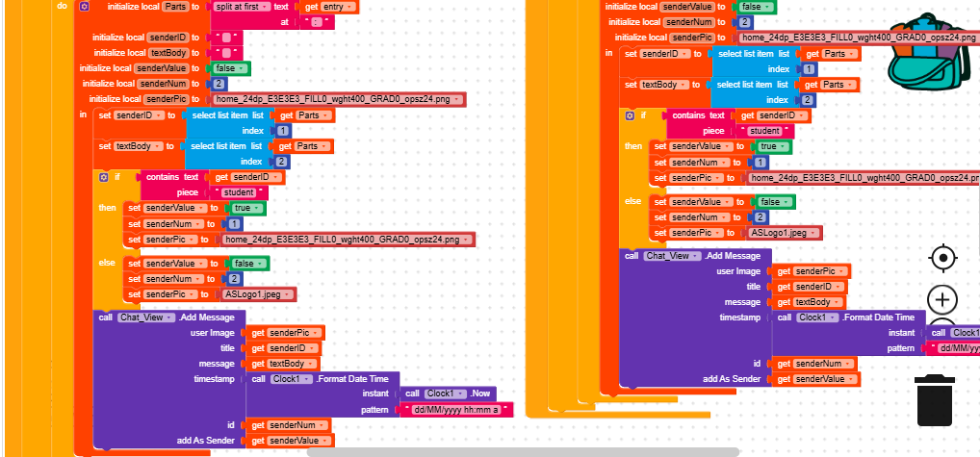Open the gear mutator on the left 'if' block
The width and height of the screenshot is (980, 457).
click(104, 177)
